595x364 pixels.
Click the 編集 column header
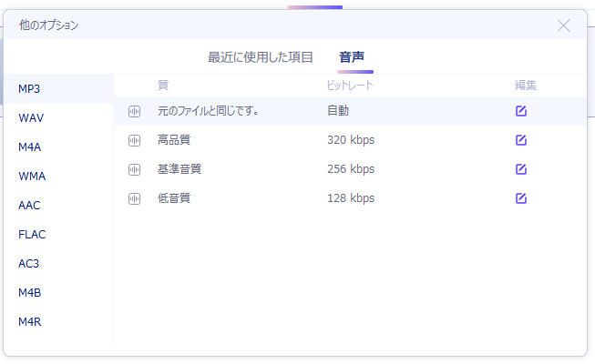[526, 85]
